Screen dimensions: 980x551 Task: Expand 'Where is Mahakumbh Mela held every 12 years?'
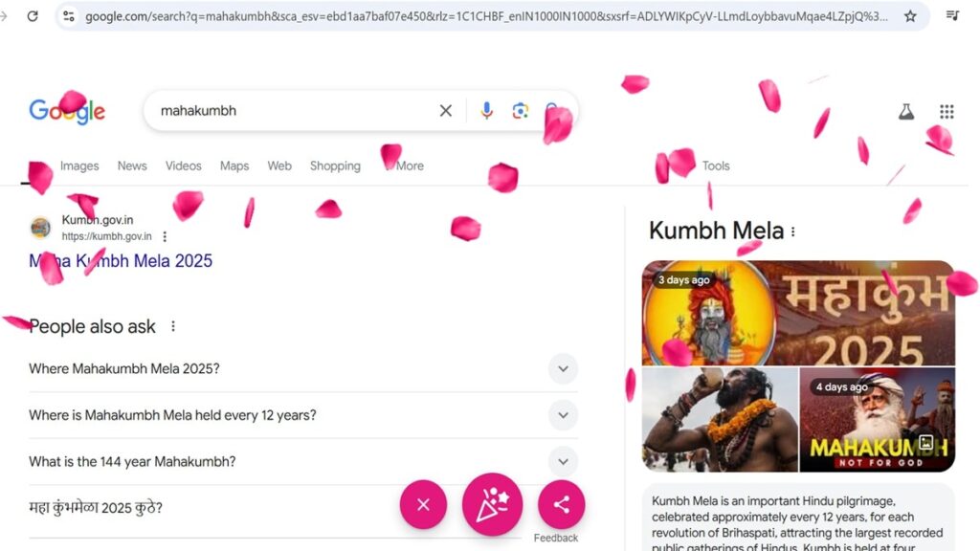pyautogui.click(x=303, y=415)
